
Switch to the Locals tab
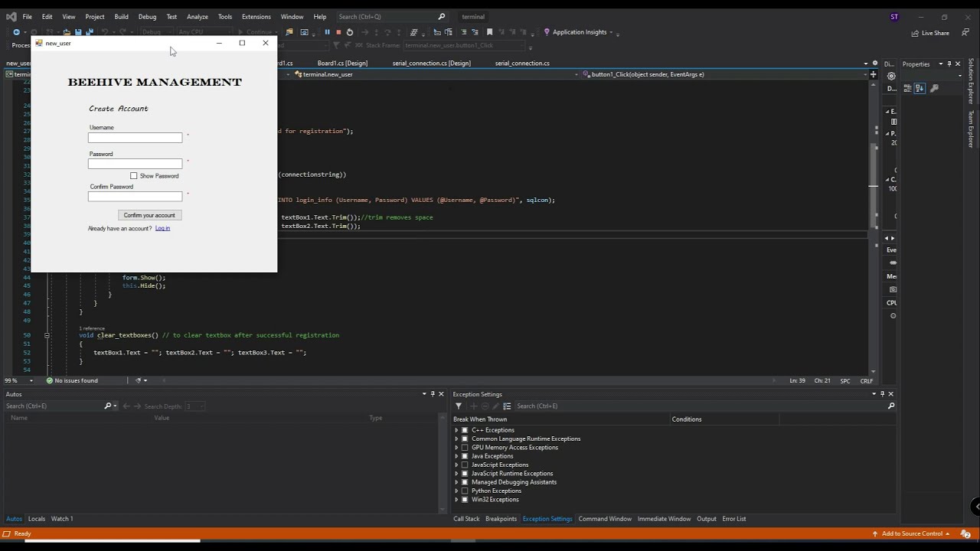point(37,519)
